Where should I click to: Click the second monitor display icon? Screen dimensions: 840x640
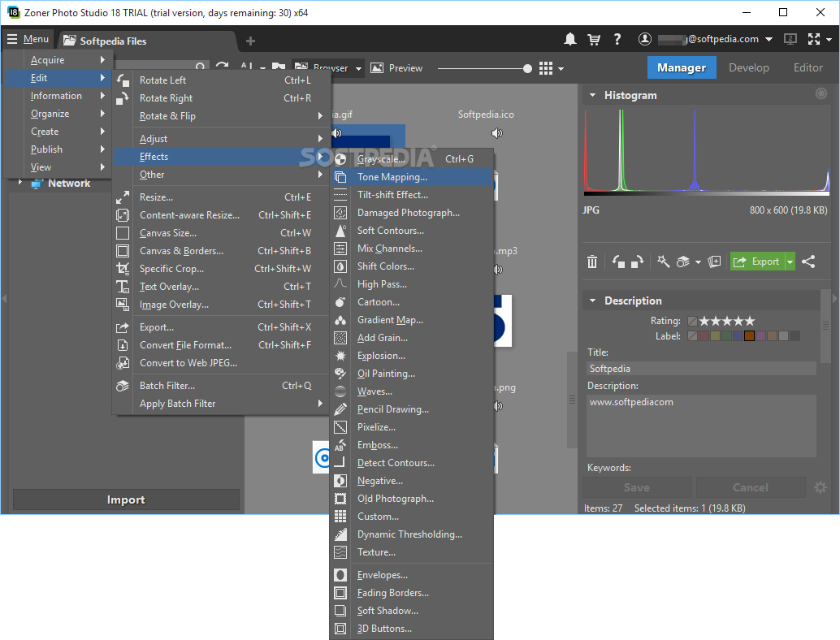790,39
